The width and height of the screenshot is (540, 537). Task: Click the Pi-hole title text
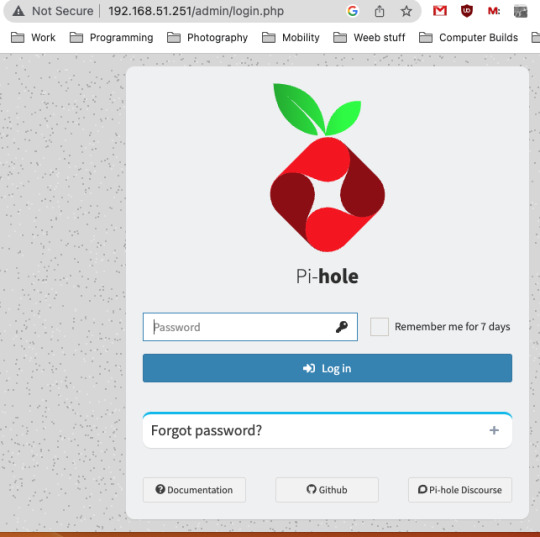327,276
